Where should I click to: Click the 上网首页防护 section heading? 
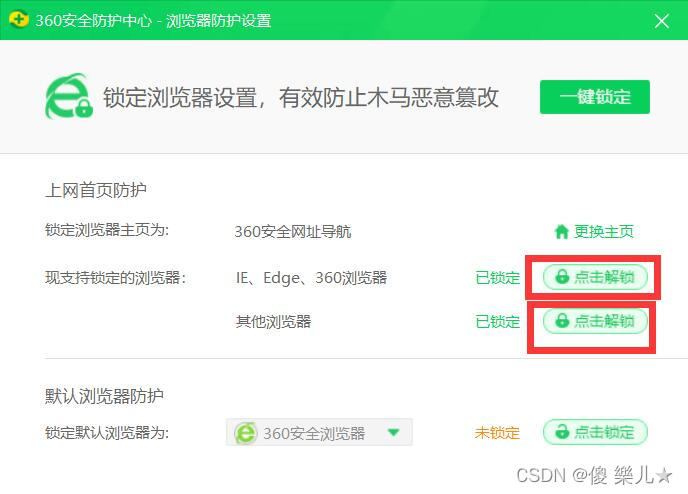coord(96,190)
